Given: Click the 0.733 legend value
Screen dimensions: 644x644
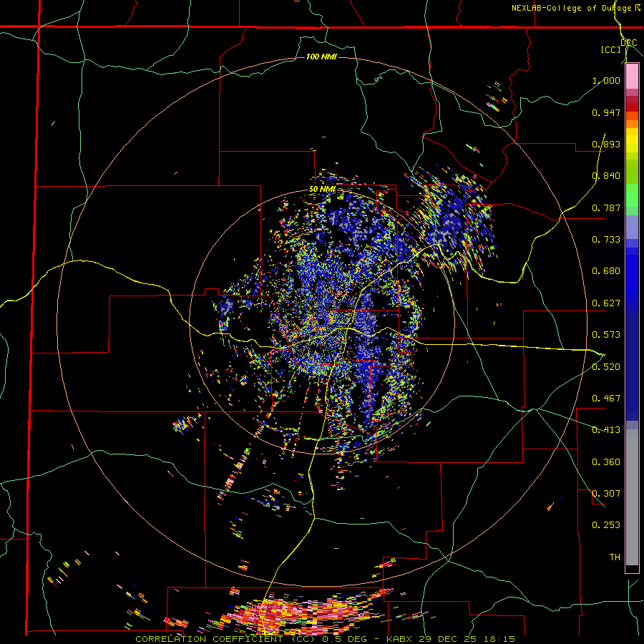Looking at the screenshot, I should [x=606, y=240].
